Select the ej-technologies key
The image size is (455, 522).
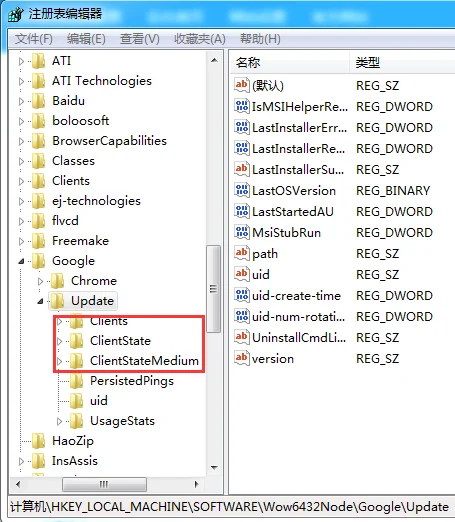coord(96,201)
